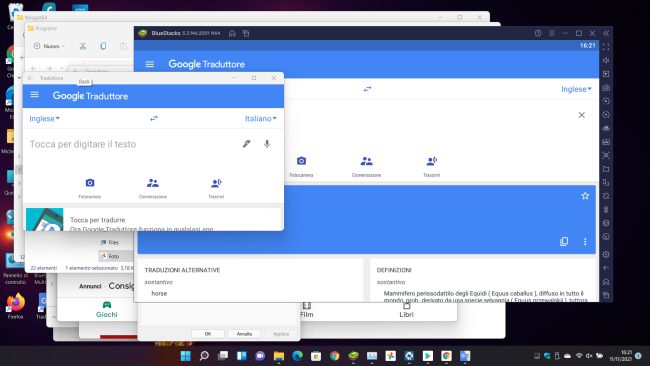Viewport: 650px width, 366px height.
Task: Open BlueStacks multi-instance tab icon
Action: pos(246,34)
